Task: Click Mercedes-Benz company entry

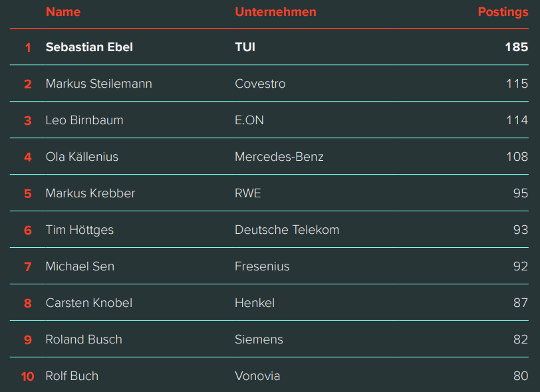Action: pyautogui.click(x=279, y=157)
